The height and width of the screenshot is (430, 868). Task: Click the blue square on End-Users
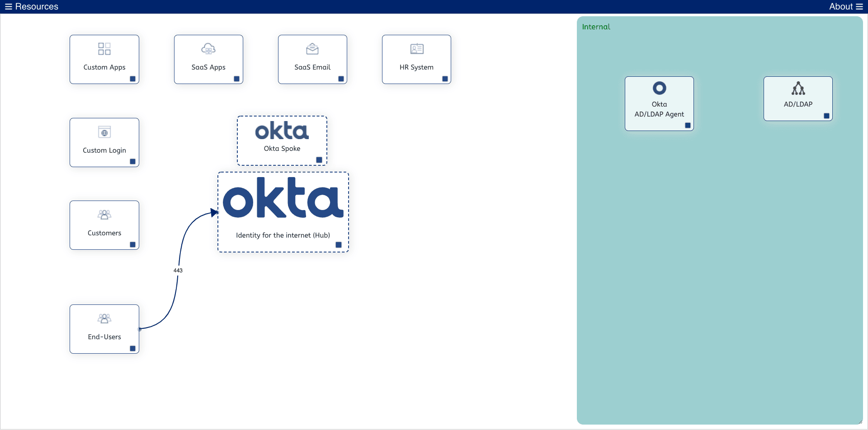pyautogui.click(x=133, y=348)
